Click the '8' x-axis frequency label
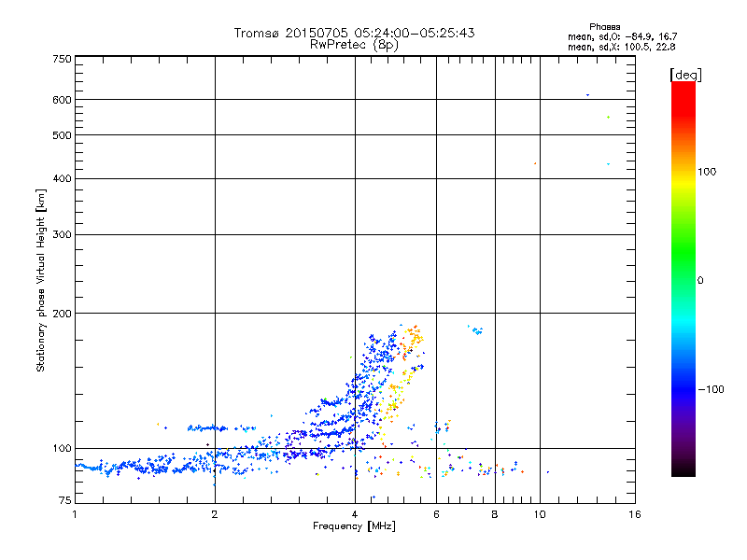 tap(495, 514)
